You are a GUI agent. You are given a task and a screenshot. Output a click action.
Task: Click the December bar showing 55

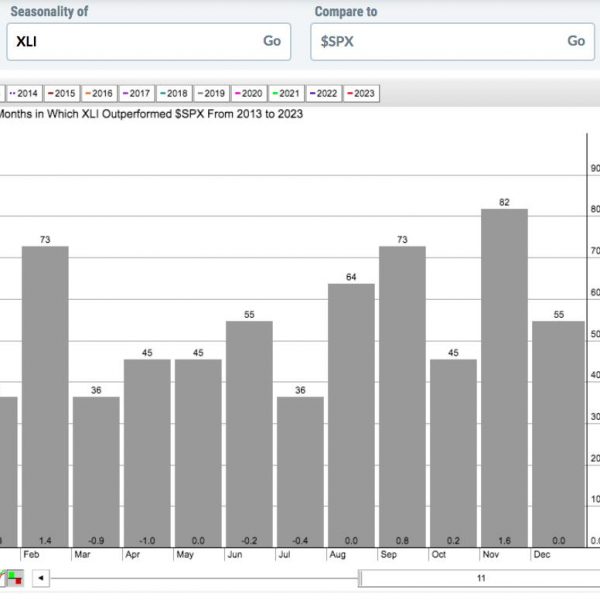point(558,434)
